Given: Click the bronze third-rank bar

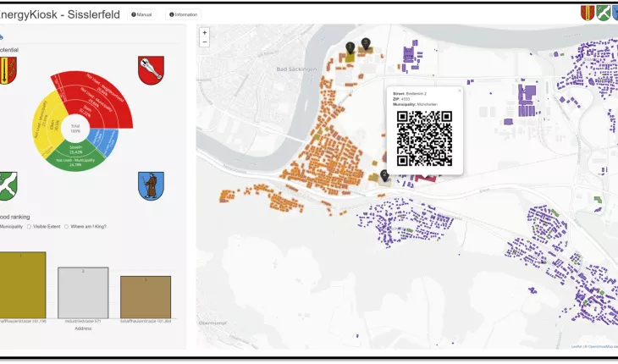Looking at the screenshot, I should 146,297.
